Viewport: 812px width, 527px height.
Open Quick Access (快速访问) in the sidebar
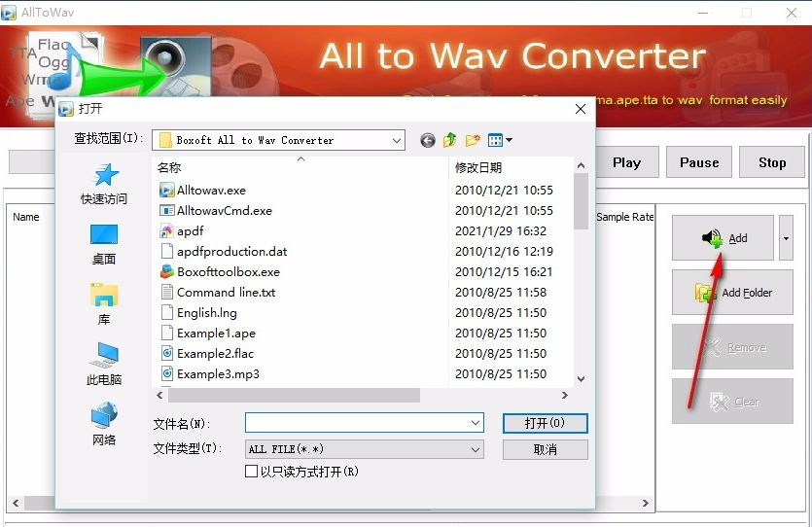coord(104,185)
